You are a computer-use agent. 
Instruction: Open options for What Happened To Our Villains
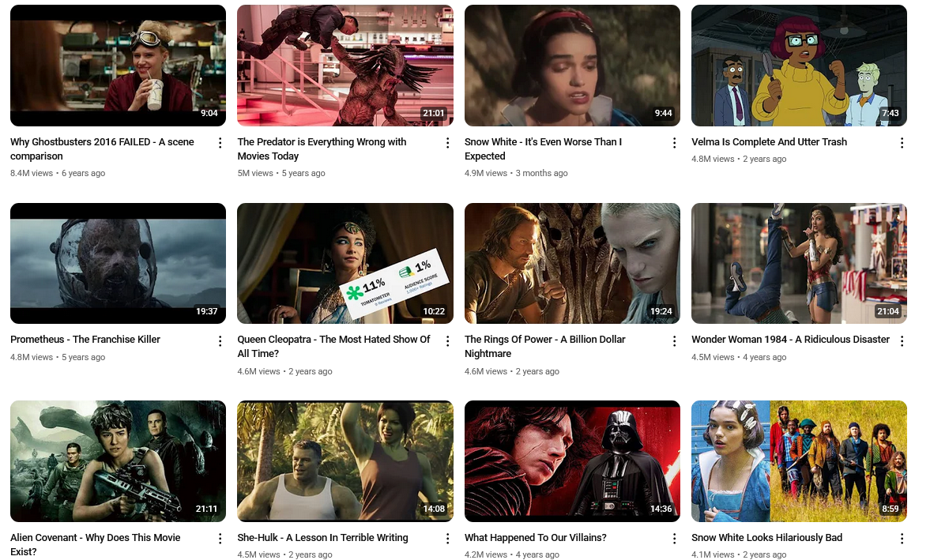674,538
